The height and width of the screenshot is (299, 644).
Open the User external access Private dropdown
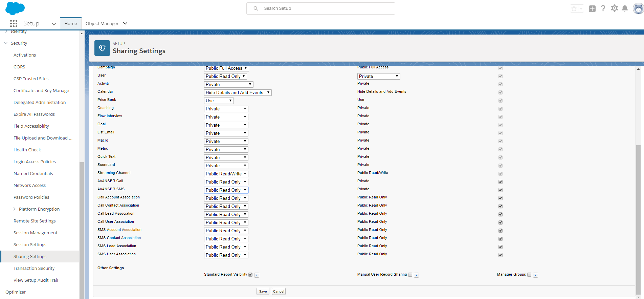click(x=379, y=76)
